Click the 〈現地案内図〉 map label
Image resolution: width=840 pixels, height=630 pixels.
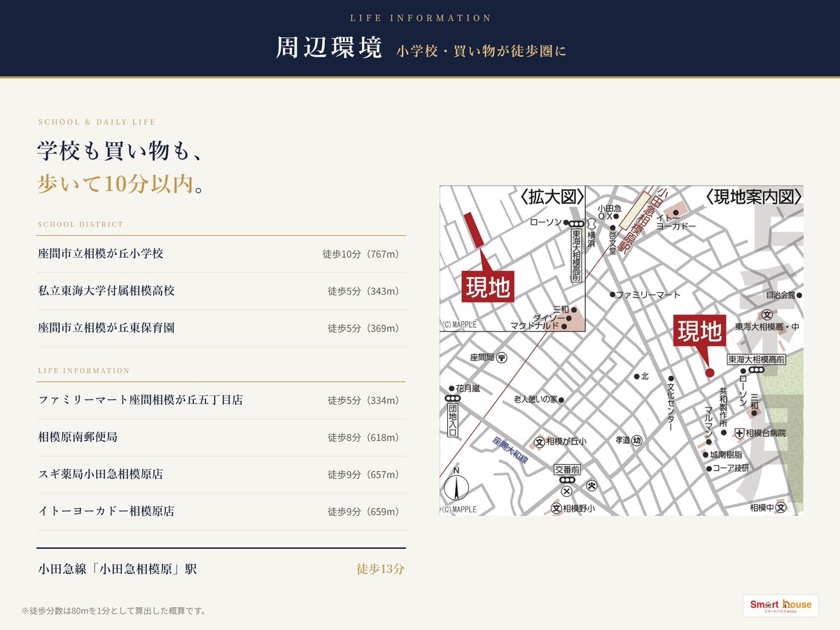pyautogui.click(x=752, y=197)
